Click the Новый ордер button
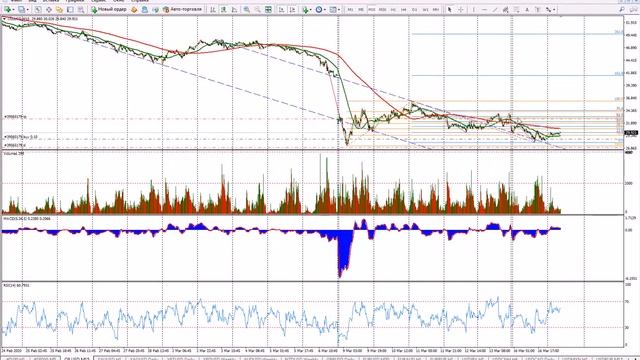 [x=109, y=9]
